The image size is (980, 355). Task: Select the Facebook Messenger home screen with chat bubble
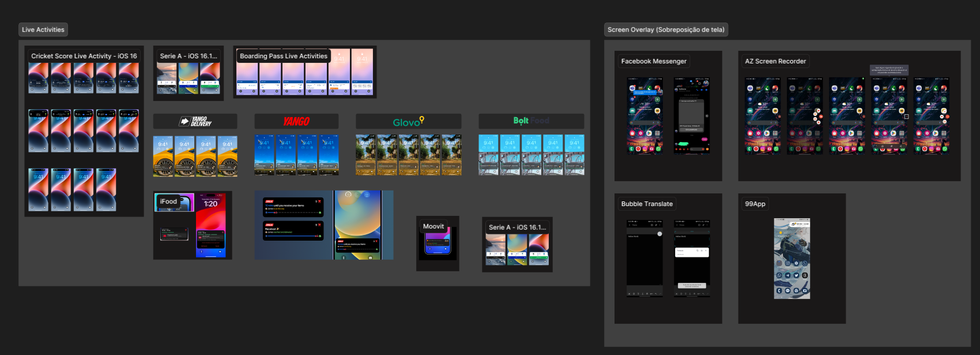(x=645, y=115)
